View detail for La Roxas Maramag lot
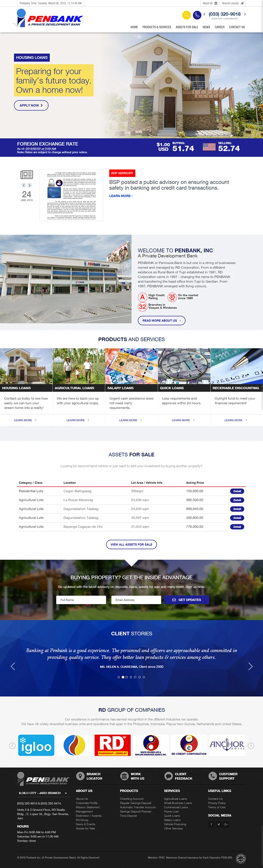Image resolution: width=263 pixels, height=868 pixels. (237, 500)
